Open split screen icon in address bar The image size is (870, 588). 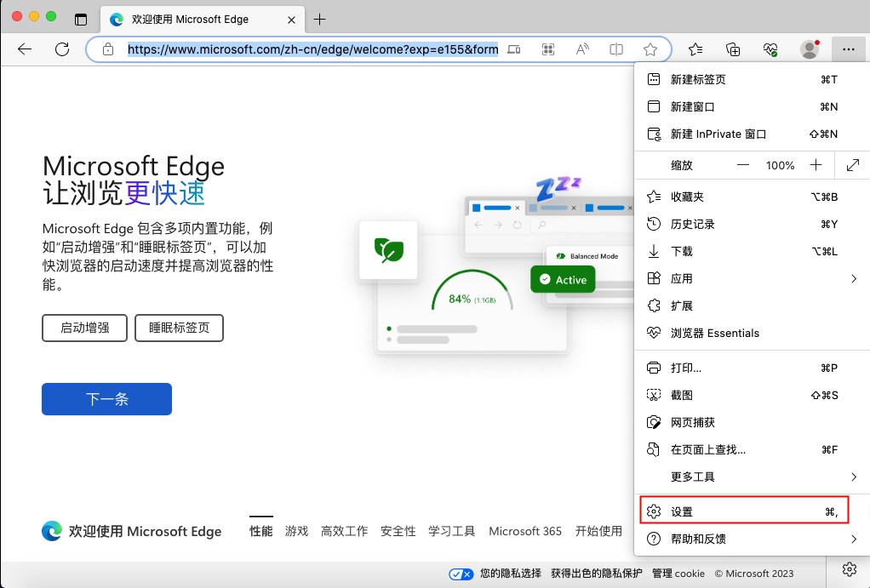(616, 49)
